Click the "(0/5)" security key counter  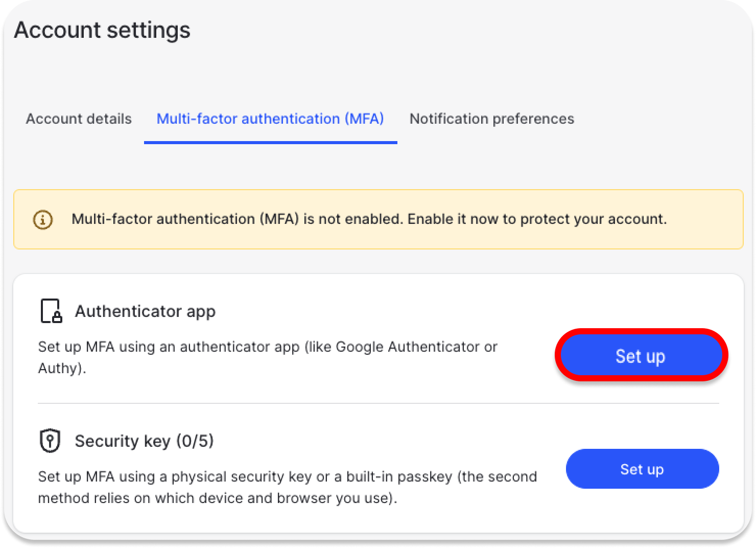(195, 441)
